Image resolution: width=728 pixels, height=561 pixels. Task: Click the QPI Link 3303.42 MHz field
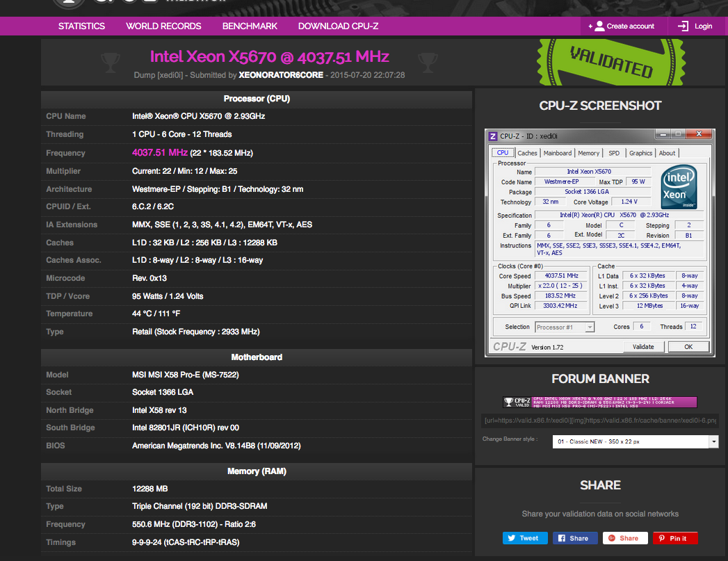click(561, 306)
